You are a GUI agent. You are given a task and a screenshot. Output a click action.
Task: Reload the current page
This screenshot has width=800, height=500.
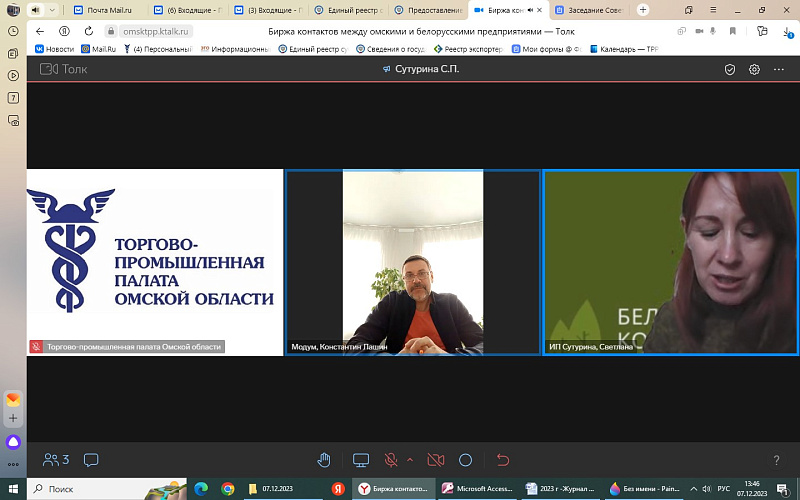coord(89,31)
